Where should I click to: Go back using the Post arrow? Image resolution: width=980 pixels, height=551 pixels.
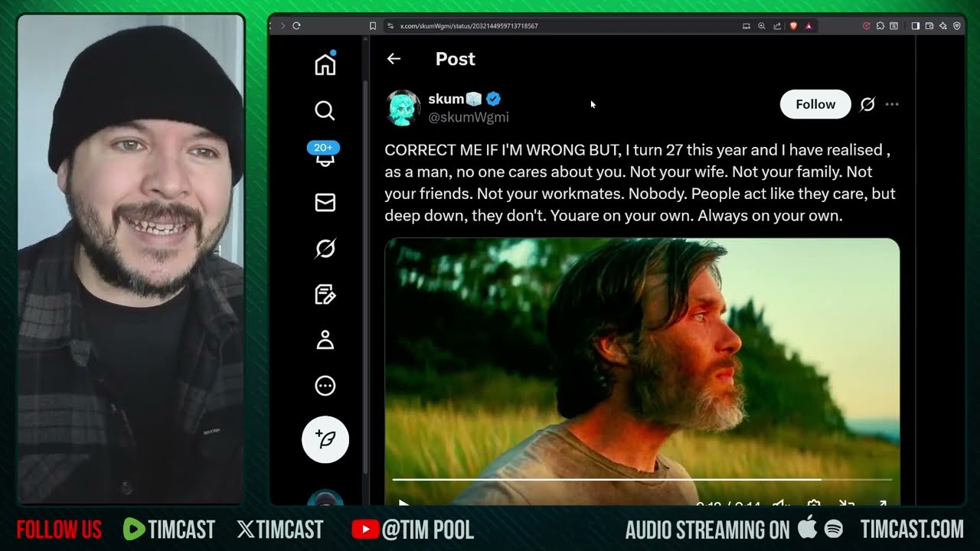pos(394,59)
